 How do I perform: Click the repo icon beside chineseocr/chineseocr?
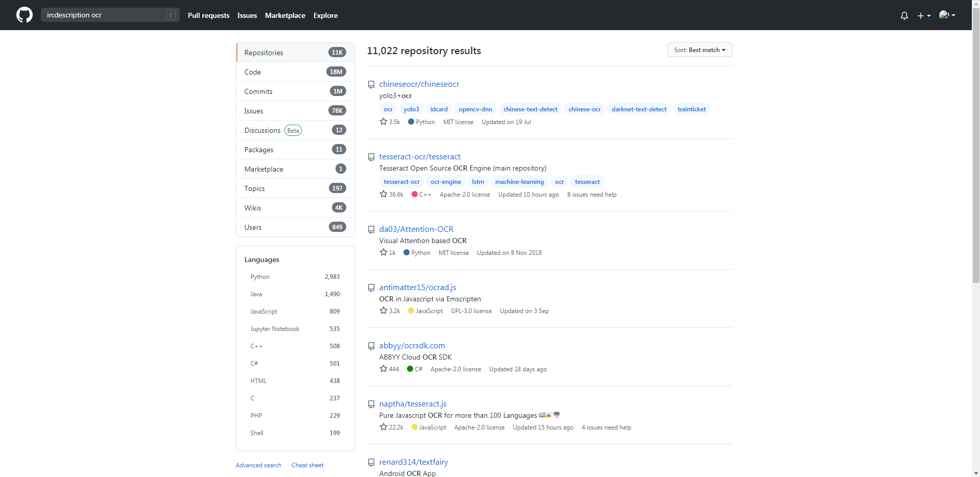click(x=371, y=85)
